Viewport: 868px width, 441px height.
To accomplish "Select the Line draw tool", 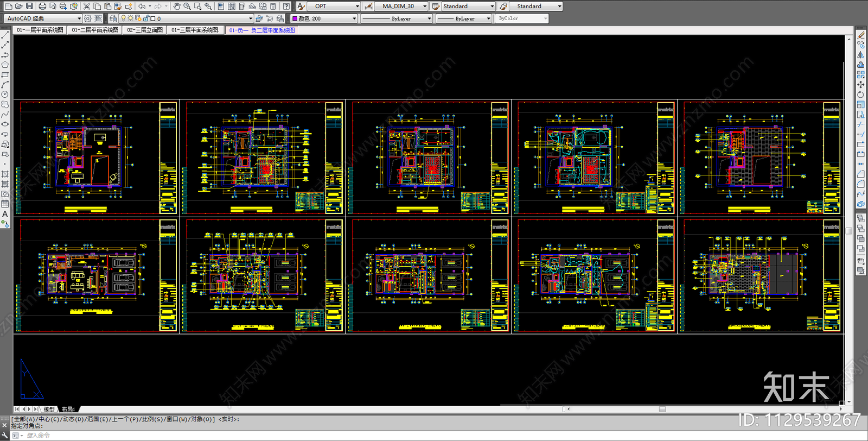I will click(x=5, y=35).
